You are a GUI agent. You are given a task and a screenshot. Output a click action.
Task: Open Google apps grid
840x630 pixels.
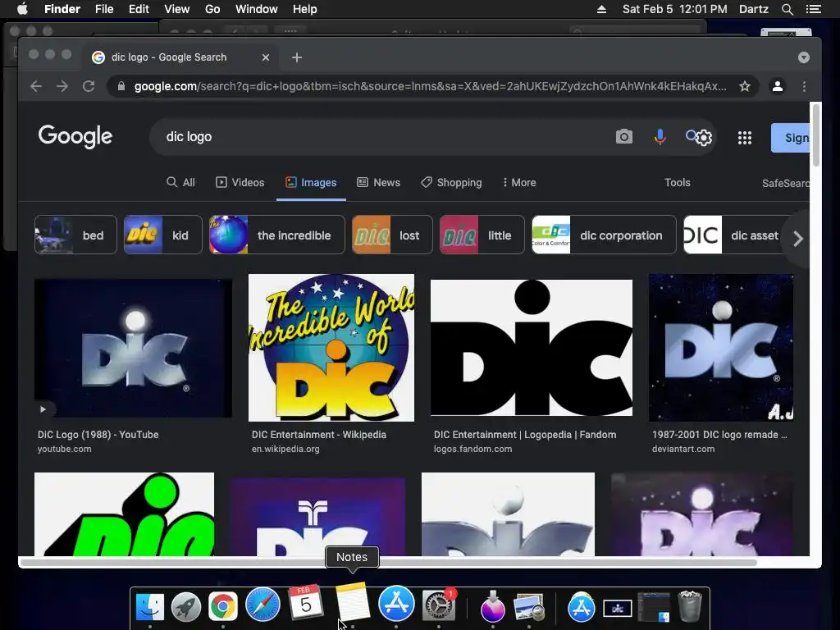744,138
